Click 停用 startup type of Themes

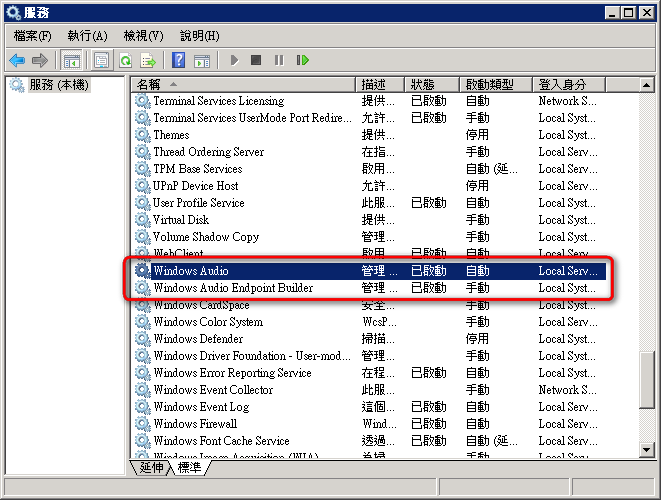[x=477, y=135]
